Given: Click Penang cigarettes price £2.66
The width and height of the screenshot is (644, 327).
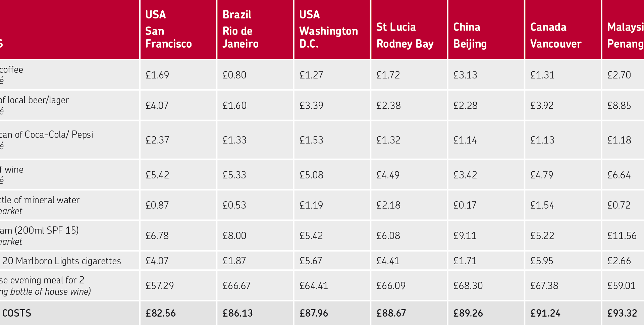Looking at the screenshot, I should pyautogui.click(x=619, y=261).
